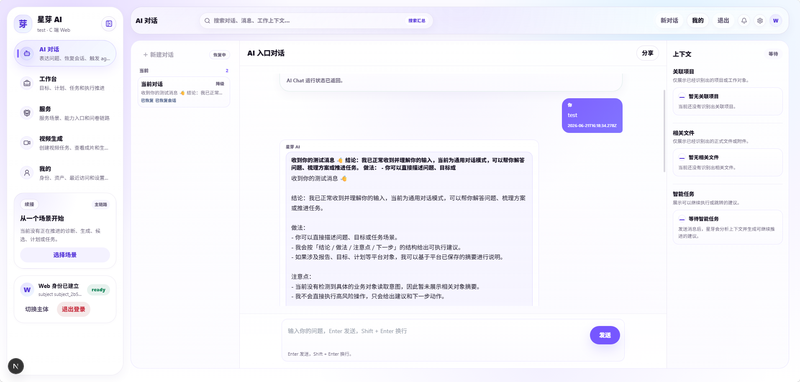Click the briefcase icon next to 工作台
Screen dimensions: 800x382
pos(27,83)
